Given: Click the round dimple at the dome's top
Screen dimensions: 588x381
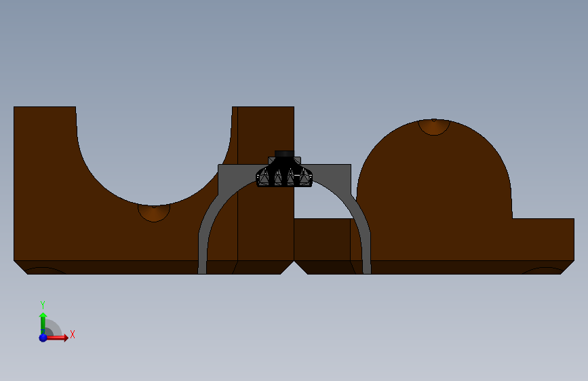Looking at the screenshot, I should tap(434, 127).
